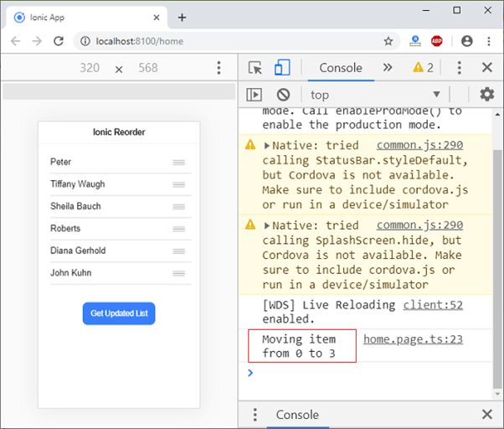Image resolution: width=504 pixels, height=429 pixels.
Task: Select the Console tab in DevTools
Action: tap(341, 68)
